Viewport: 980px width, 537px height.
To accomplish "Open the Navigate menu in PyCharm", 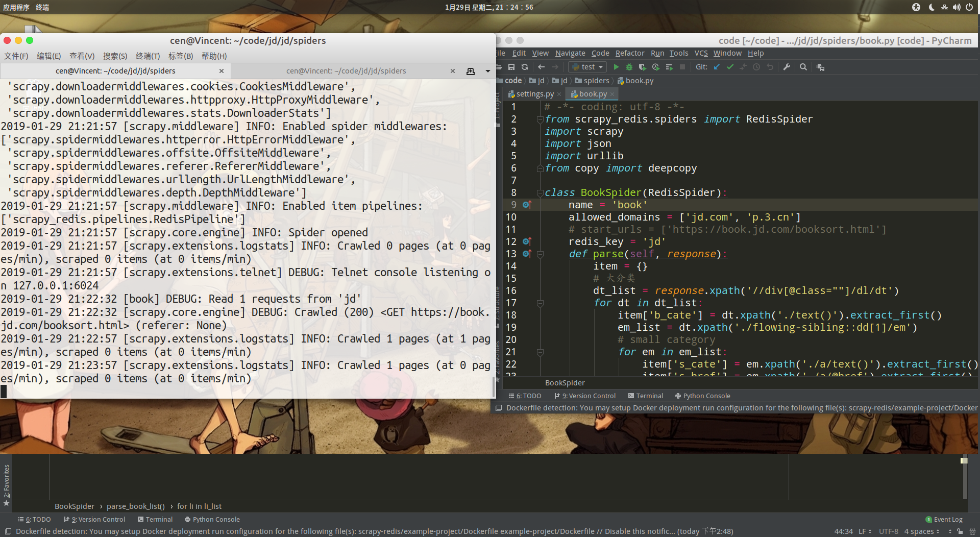I will pos(570,53).
